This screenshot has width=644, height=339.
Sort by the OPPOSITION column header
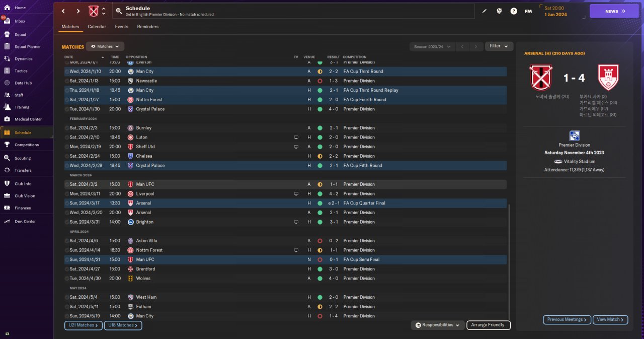click(x=136, y=57)
